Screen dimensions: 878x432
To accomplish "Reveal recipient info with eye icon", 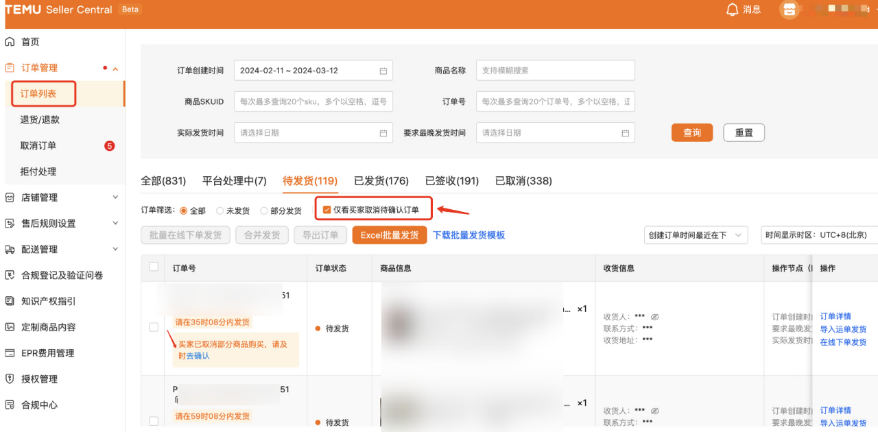I will tap(655, 316).
